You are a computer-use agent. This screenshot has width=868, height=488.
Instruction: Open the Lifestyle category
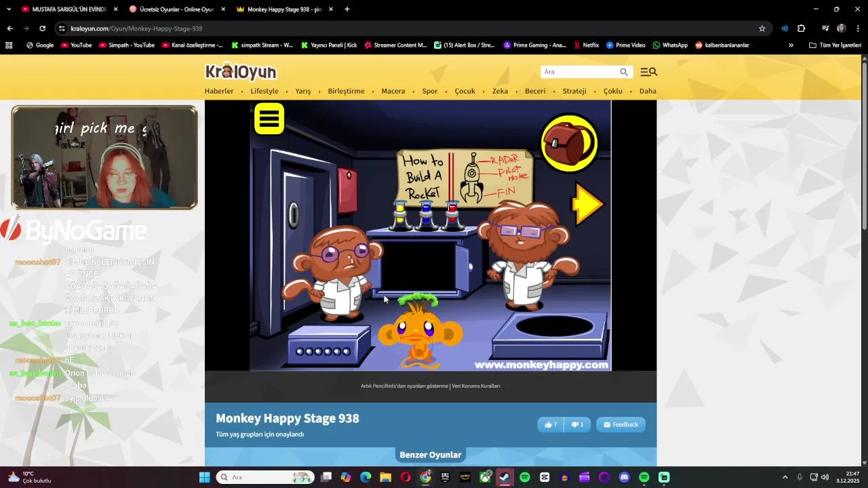264,91
